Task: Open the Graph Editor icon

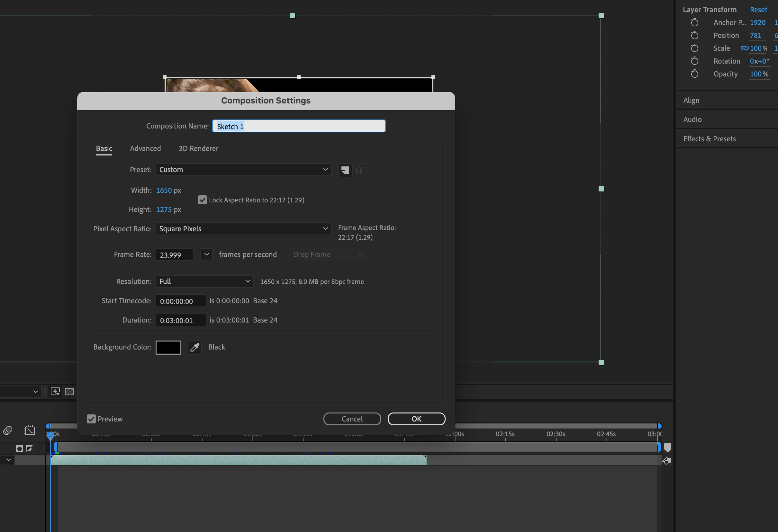Action: coord(30,430)
